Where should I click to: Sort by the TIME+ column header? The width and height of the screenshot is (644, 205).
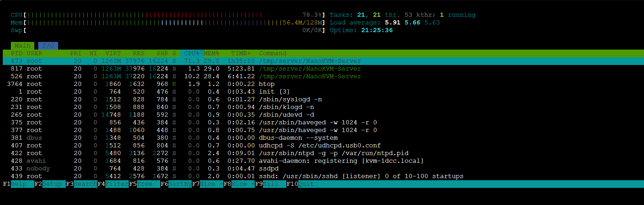pos(241,53)
